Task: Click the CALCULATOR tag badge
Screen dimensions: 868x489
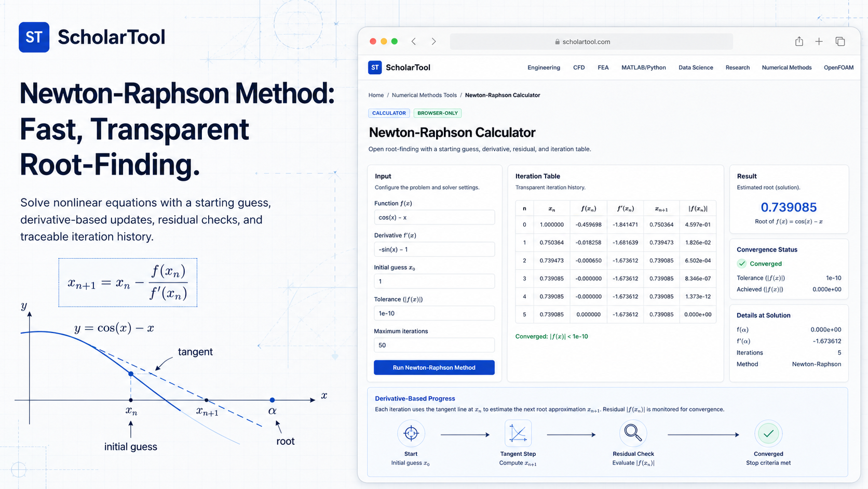Action: click(x=389, y=113)
